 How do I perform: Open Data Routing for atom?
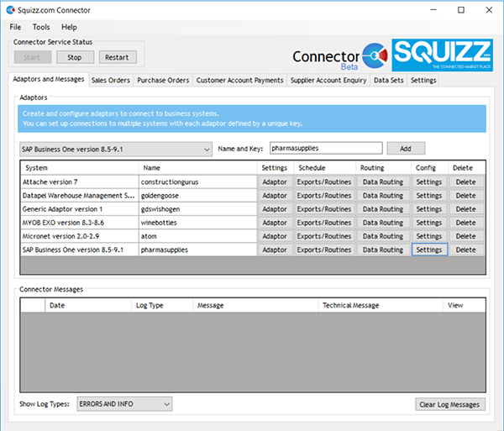pyautogui.click(x=383, y=236)
